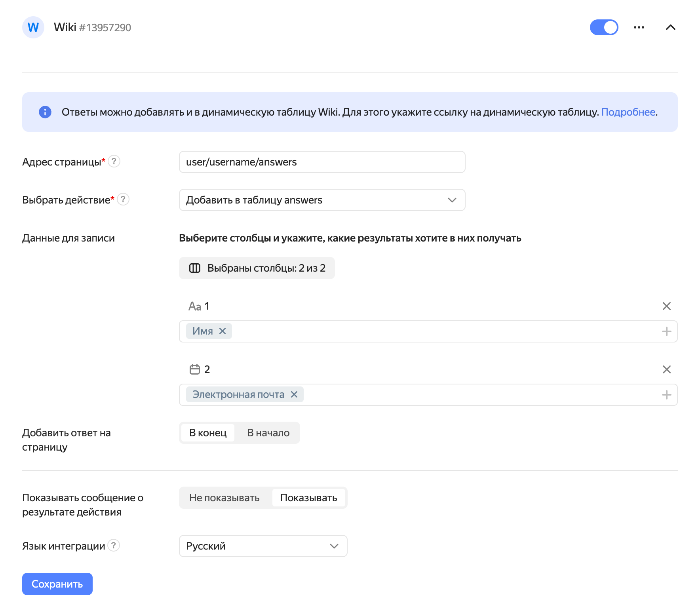
Task: Click the page address input field
Action: (322, 162)
